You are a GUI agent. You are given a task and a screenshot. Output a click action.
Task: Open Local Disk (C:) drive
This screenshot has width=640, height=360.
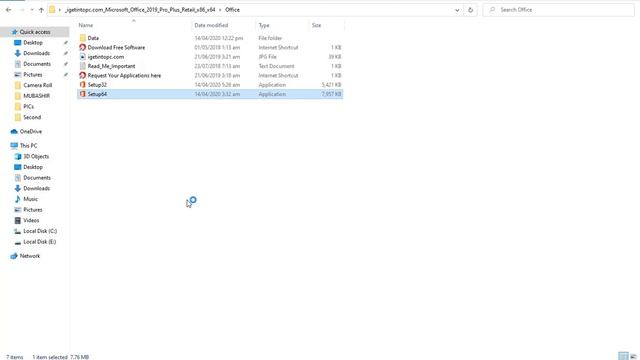tap(40, 231)
